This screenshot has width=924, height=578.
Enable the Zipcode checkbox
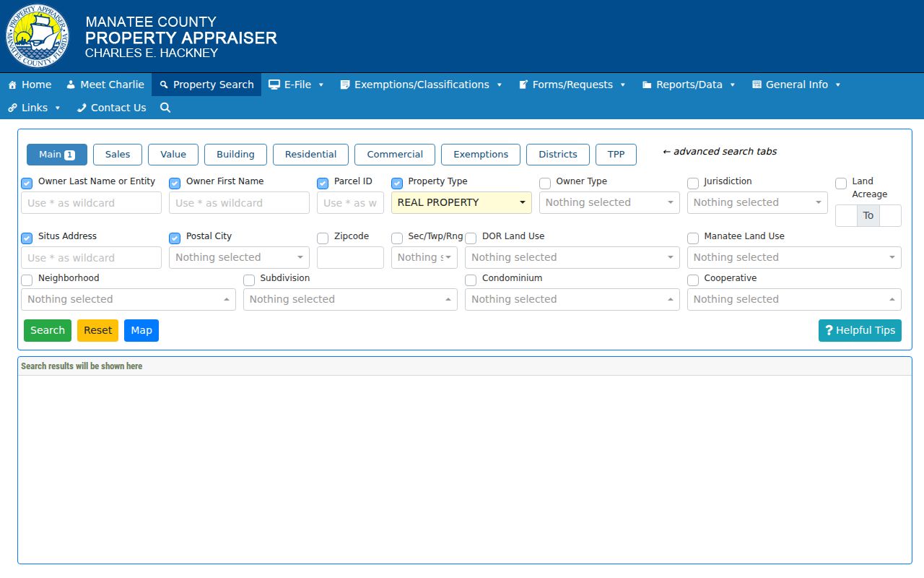(323, 238)
